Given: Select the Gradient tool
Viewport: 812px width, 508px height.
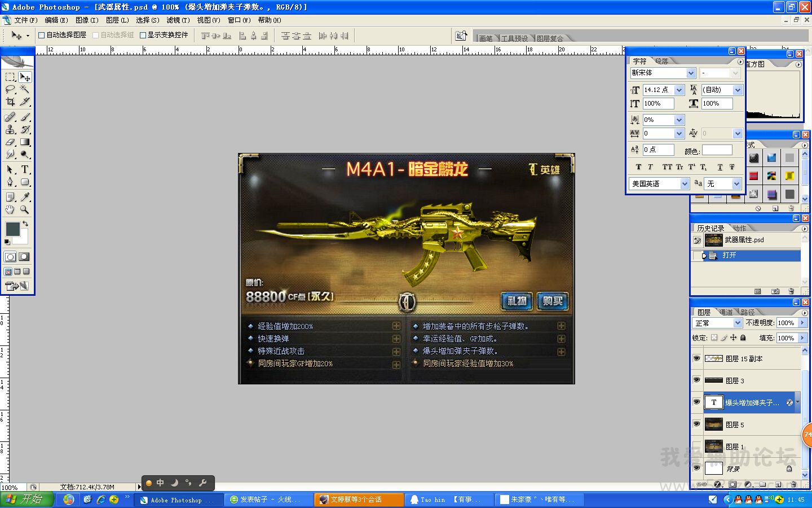Looking at the screenshot, I should [x=25, y=142].
